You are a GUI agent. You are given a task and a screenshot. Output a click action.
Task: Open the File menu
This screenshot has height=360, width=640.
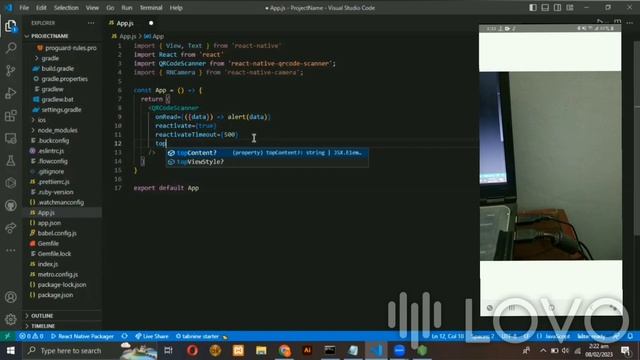point(24,8)
